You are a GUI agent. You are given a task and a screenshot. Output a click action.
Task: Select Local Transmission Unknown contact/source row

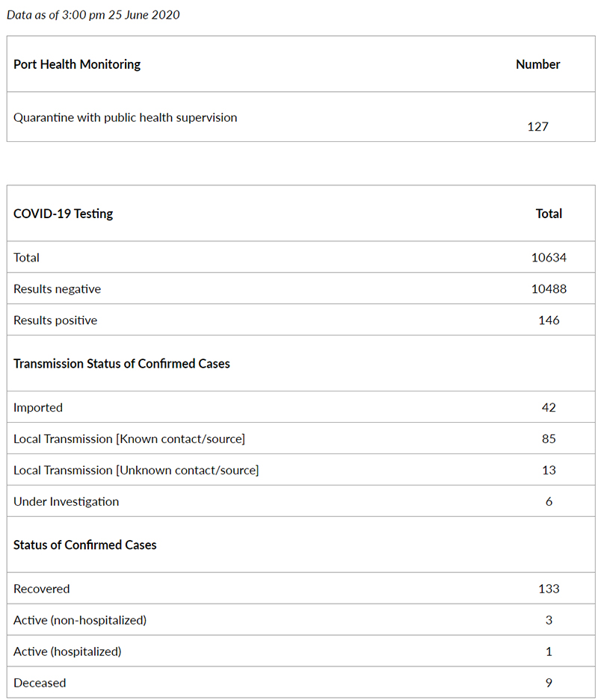tap(301, 470)
